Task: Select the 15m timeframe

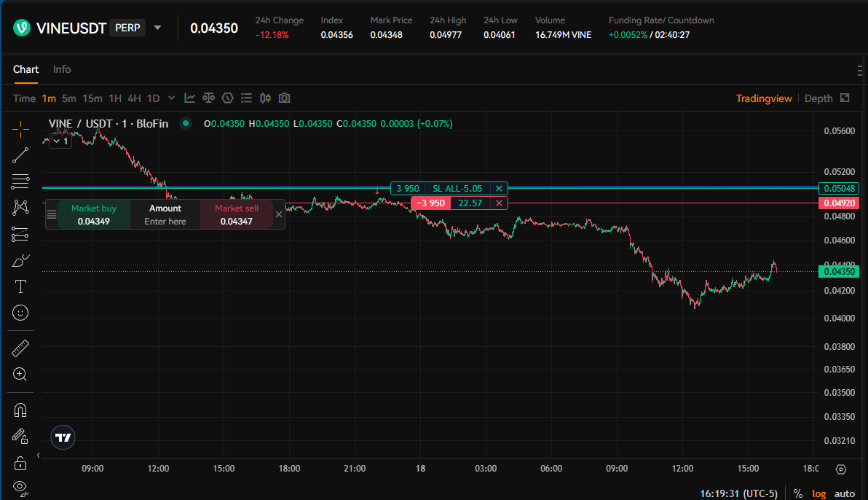Action: click(x=92, y=98)
